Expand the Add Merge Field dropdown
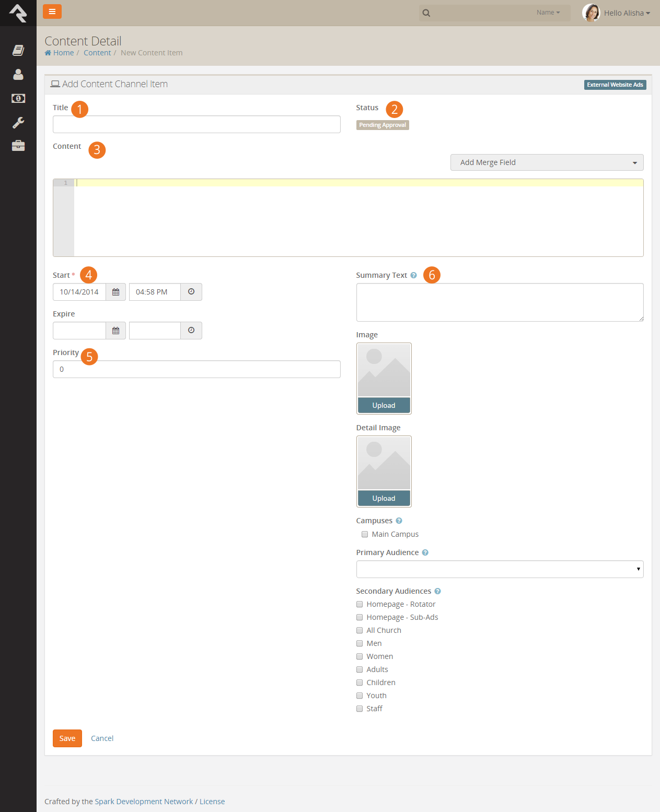 [547, 162]
